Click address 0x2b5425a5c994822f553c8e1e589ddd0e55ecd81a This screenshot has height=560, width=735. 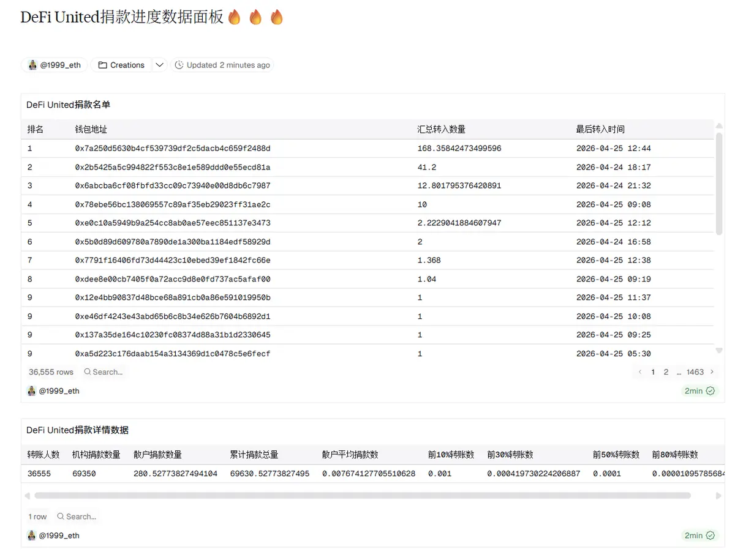[x=173, y=167]
